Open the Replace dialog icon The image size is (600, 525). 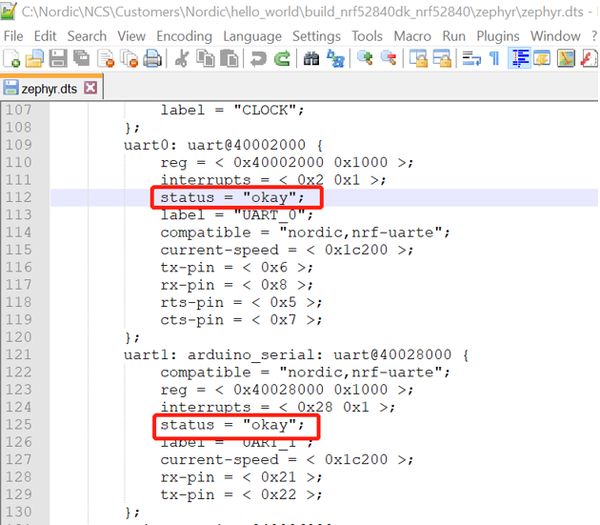[x=335, y=59]
